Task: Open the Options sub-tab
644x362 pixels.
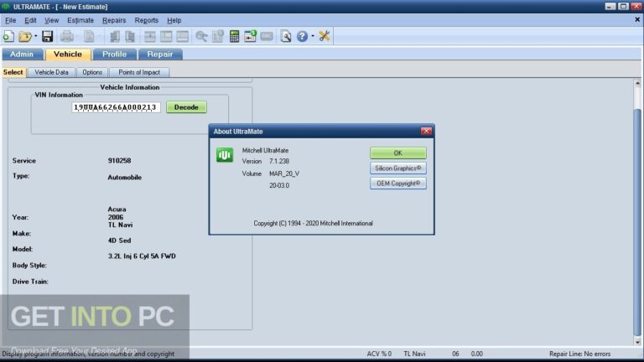Action: tap(92, 72)
